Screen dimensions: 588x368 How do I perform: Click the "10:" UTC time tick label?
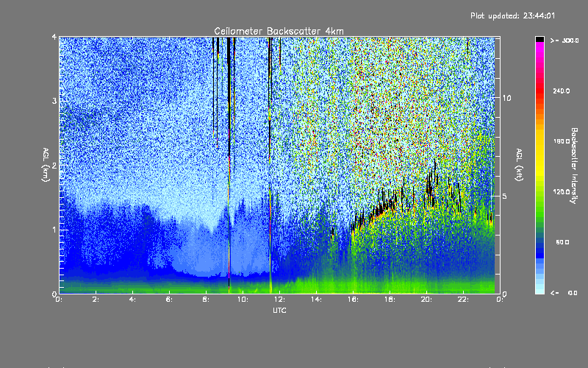tap(243, 300)
